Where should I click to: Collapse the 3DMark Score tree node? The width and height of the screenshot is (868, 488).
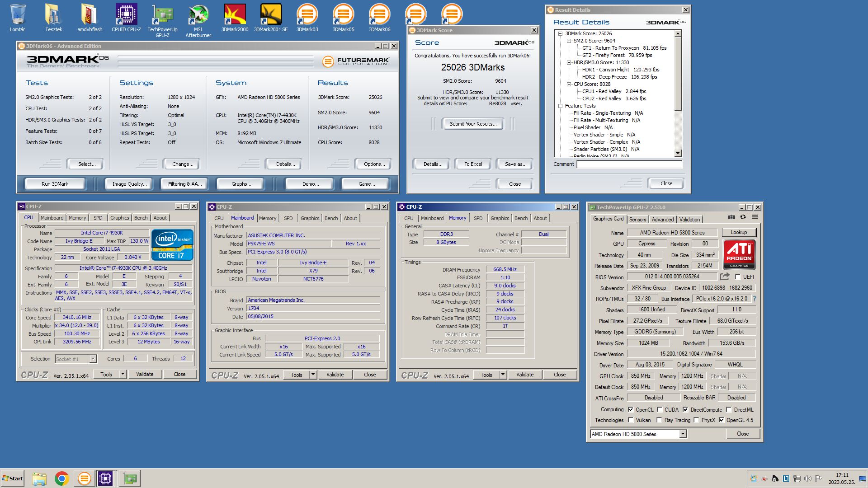[561, 33]
